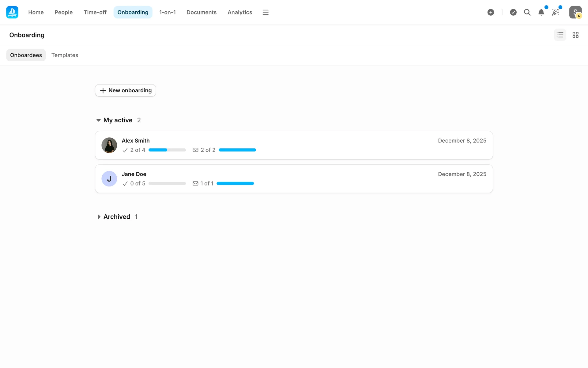This screenshot has width=588, height=368.
Task: Click the sailboat app logo
Action: (12, 12)
